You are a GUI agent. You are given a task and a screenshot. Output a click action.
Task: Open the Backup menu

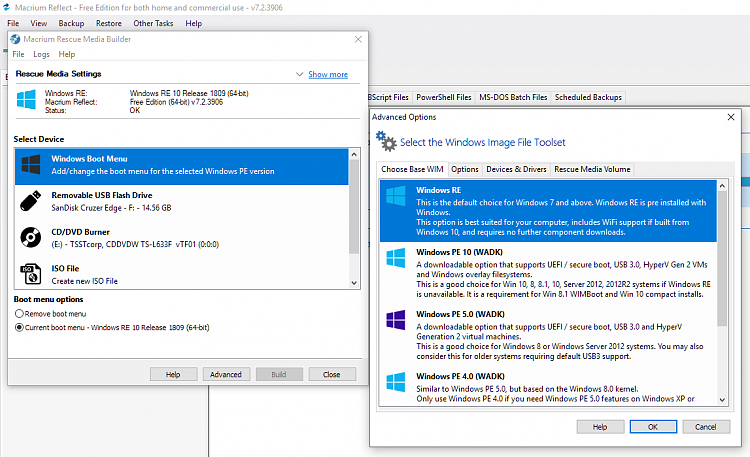pyautogui.click(x=71, y=23)
